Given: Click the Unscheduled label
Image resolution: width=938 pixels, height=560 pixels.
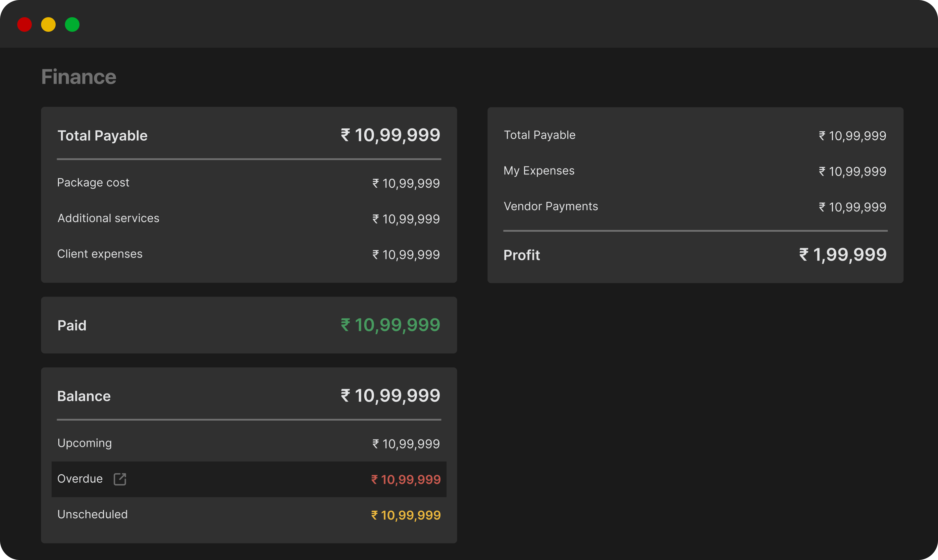Looking at the screenshot, I should (92, 514).
